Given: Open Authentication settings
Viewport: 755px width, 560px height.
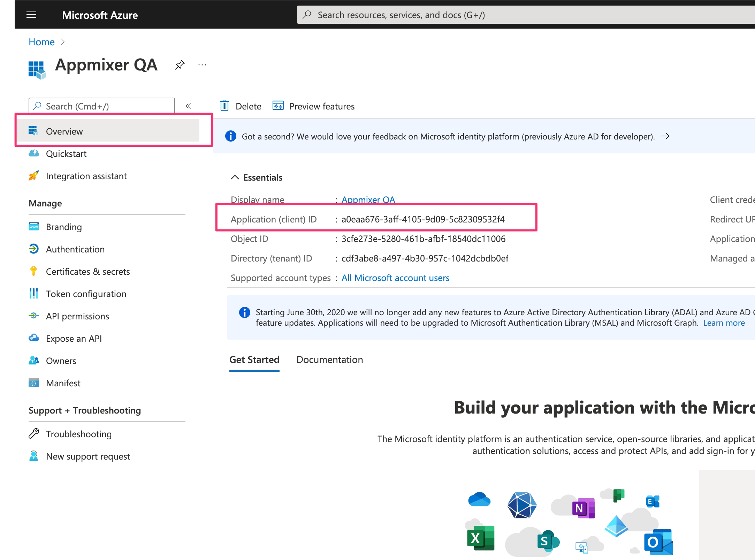Looking at the screenshot, I should [75, 249].
